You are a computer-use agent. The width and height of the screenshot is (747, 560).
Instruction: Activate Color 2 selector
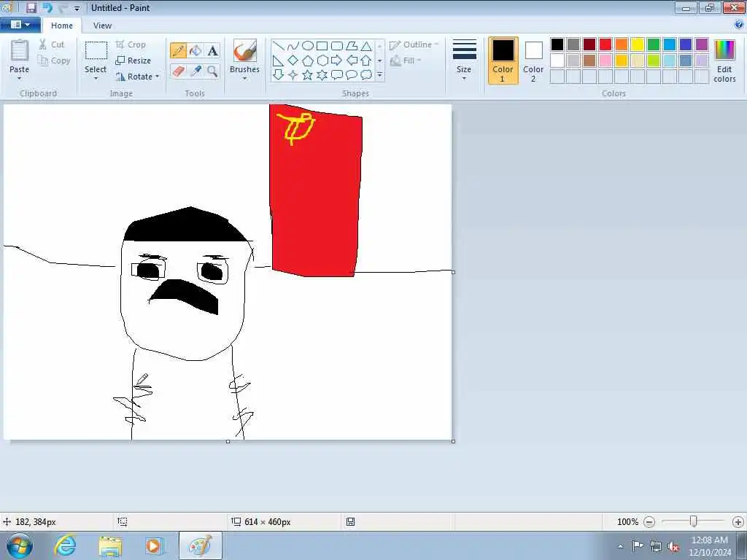[533, 61]
